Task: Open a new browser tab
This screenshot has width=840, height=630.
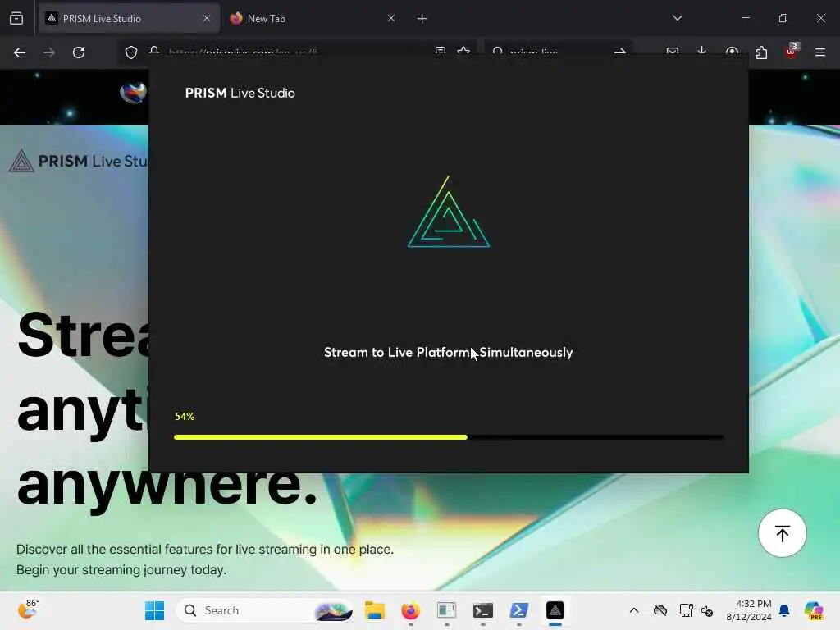Action: tap(422, 19)
